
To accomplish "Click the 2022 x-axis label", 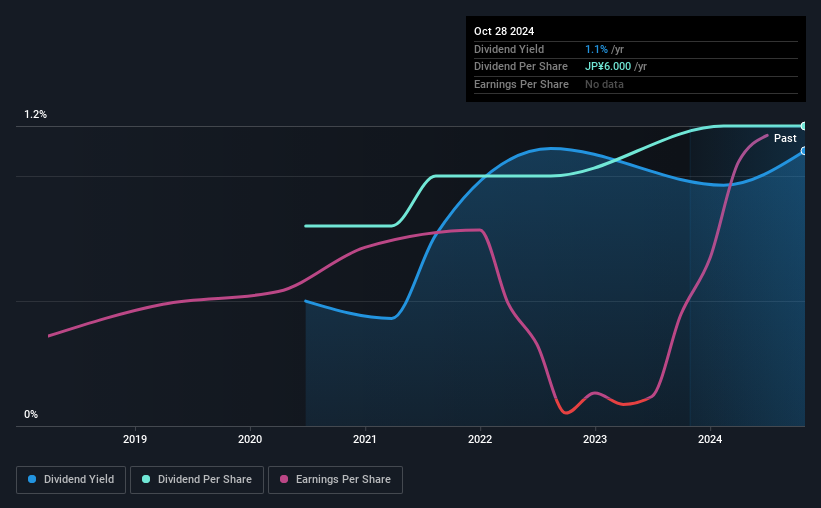I will pyautogui.click(x=480, y=439).
